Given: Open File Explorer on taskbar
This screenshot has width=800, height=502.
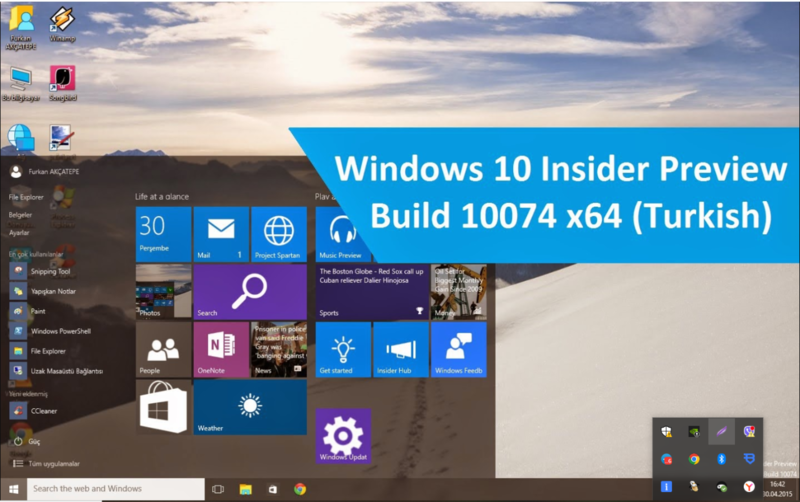Looking at the screenshot, I should 245,489.
